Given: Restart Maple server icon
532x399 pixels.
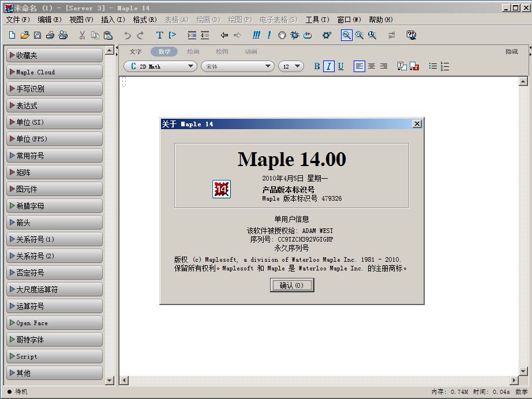Looking at the screenshot, I should point(308,35).
